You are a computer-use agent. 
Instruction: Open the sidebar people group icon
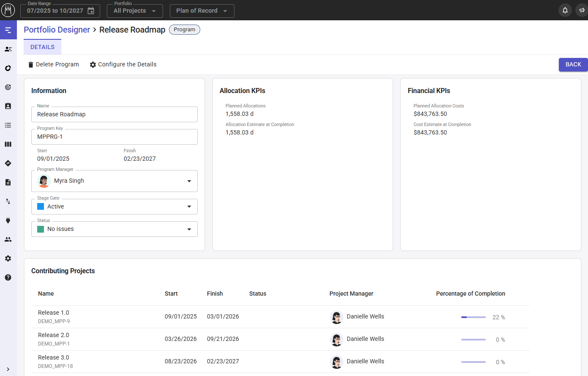click(8, 239)
